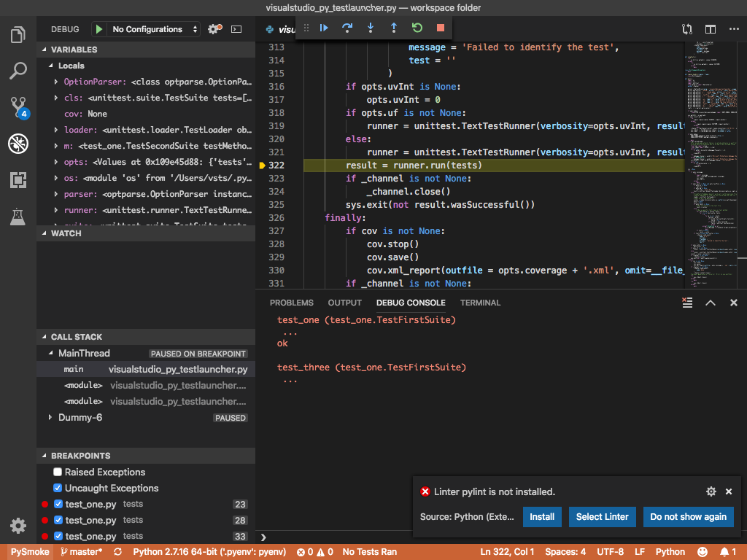Uncheck the test_one.py line 28 breakpoint
747x560 pixels.
[x=57, y=520]
